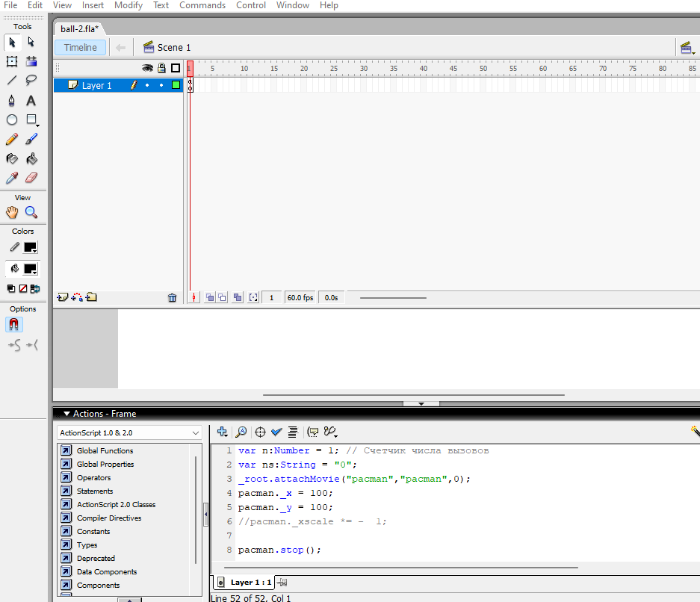
Task: Select the Gradient Transform tool
Action: point(31,61)
